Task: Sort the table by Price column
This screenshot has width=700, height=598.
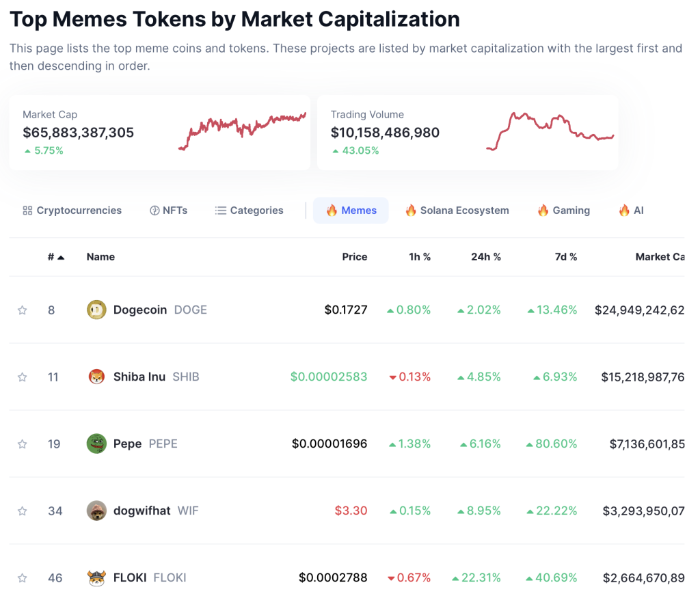Action: pos(355,256)
